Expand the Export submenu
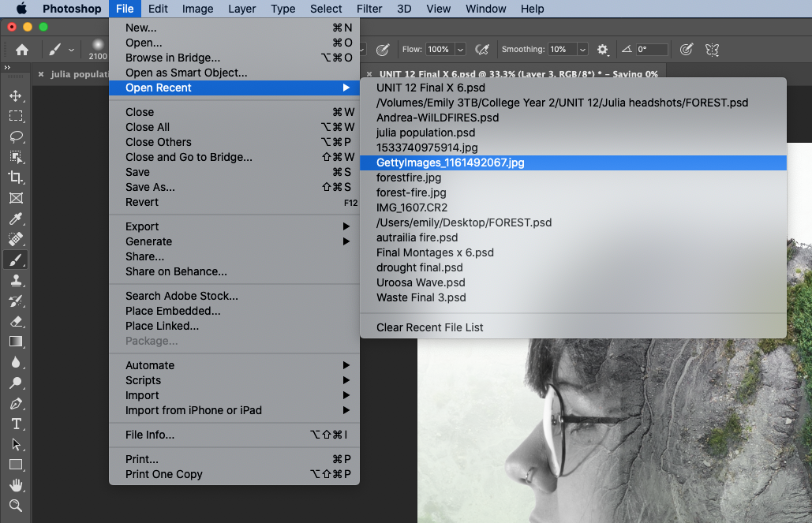The width and height of the screenshot is (812, 523). (234, 226)
